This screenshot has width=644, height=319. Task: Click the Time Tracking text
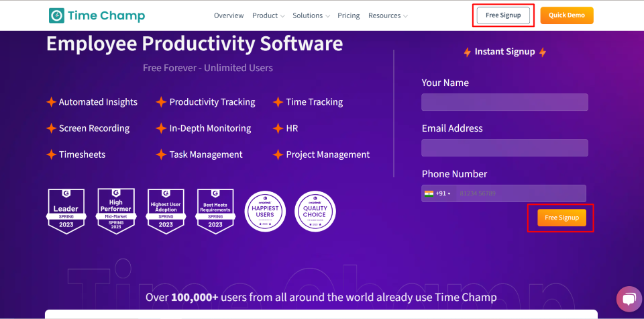pos(315,102)
